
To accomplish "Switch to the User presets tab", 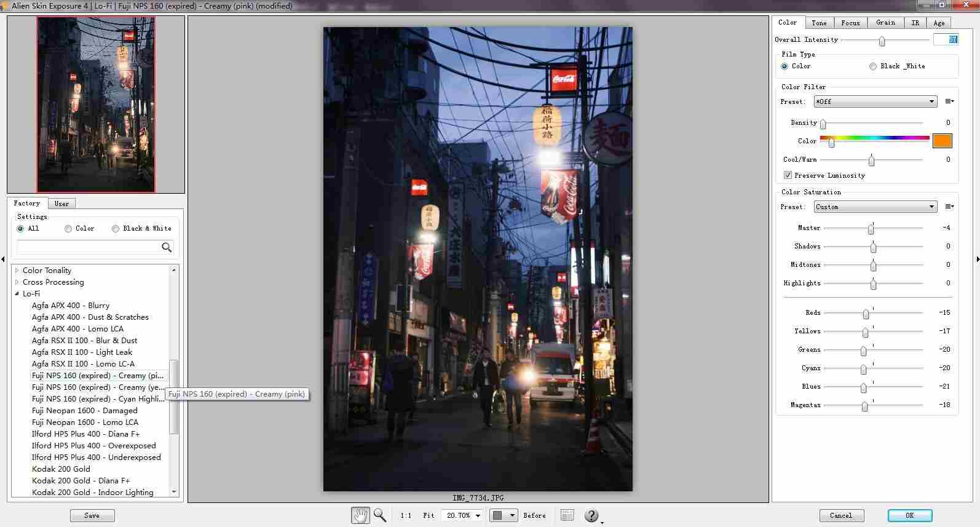I will (61, 204).
